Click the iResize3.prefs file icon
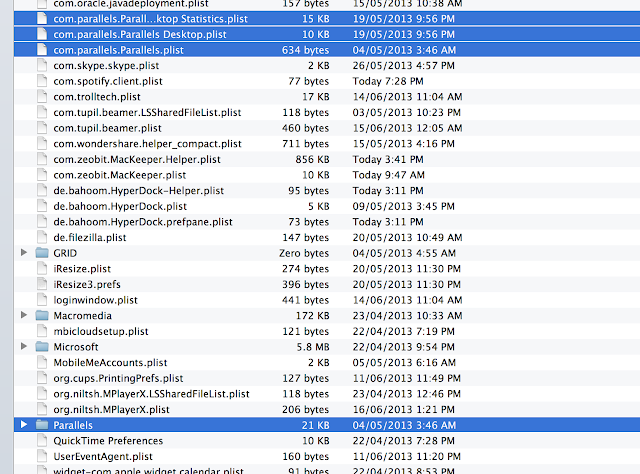The height and width of the screenshot is (474, 640). [42, 284]
